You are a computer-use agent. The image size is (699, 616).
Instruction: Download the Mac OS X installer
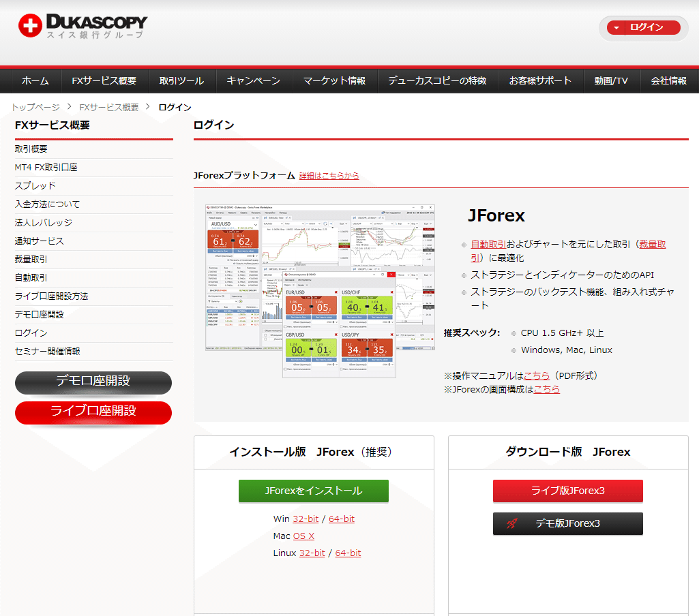coord(303,536)
